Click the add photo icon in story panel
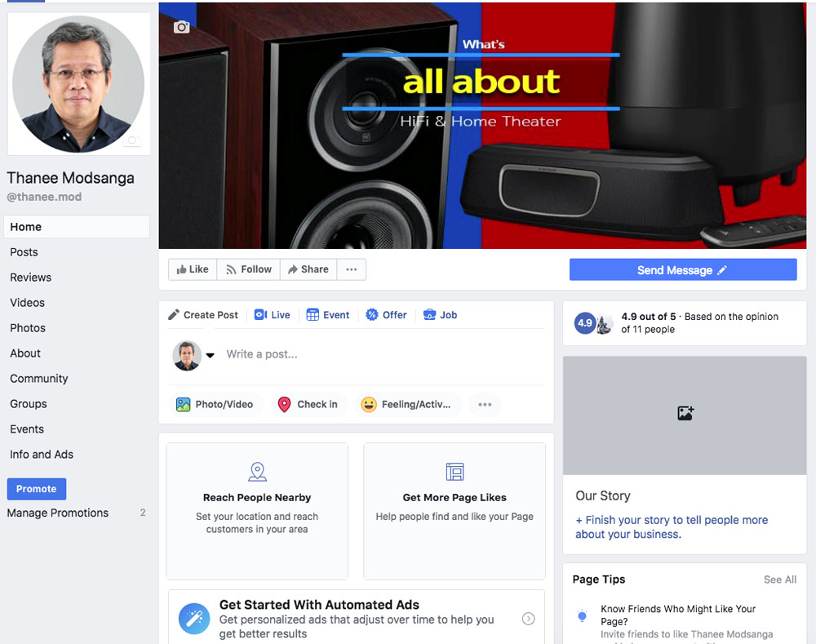816x644 pixels. click(x=685, y=414)
